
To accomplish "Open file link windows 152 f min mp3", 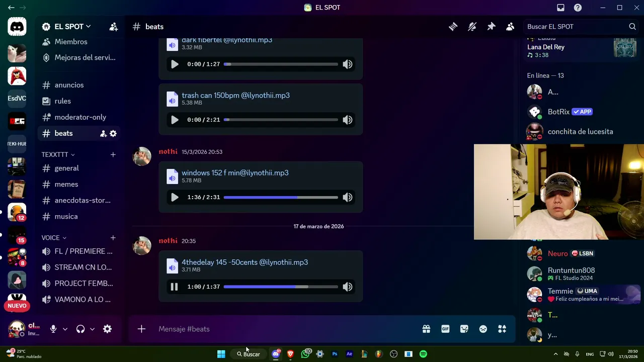I will [235, 172].
